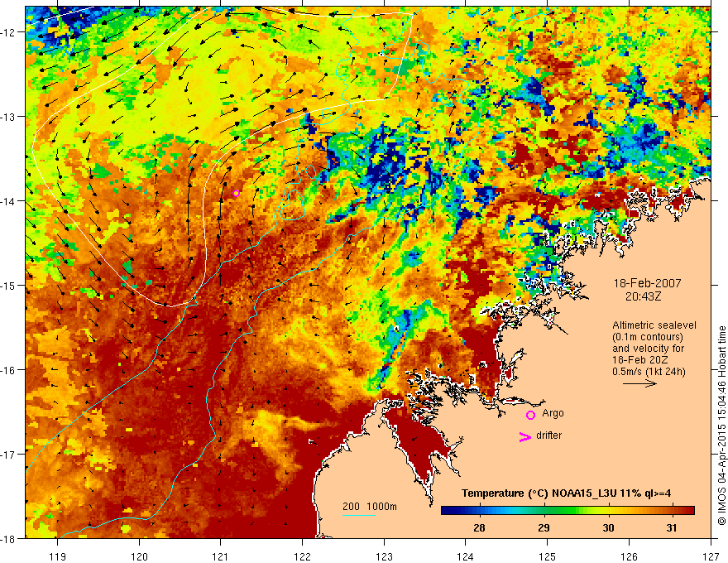Click the '18-Feb 20Z' text
Viewport: 728px width, 563px height.
click(x=638, y=360)
